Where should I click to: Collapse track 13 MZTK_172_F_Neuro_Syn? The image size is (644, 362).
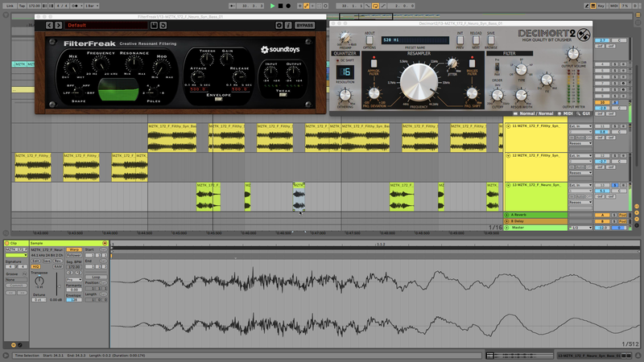508,185
